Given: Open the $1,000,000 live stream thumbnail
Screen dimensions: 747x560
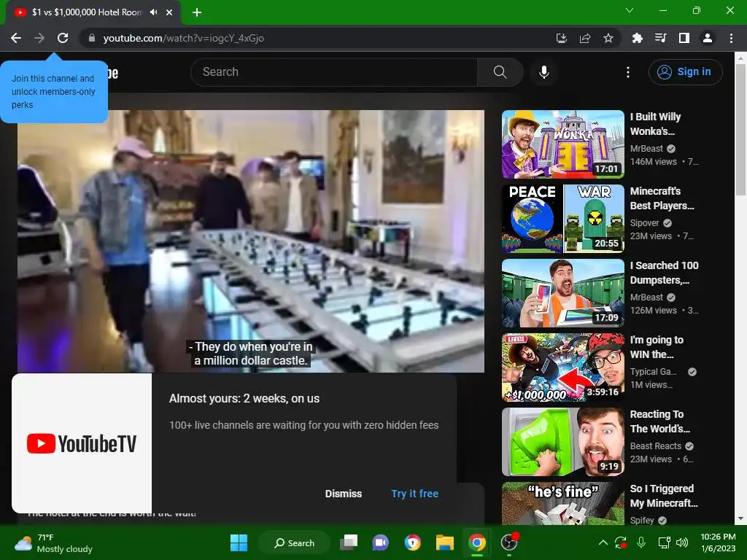Looking at the screenshot, I should tap(563, 367).
